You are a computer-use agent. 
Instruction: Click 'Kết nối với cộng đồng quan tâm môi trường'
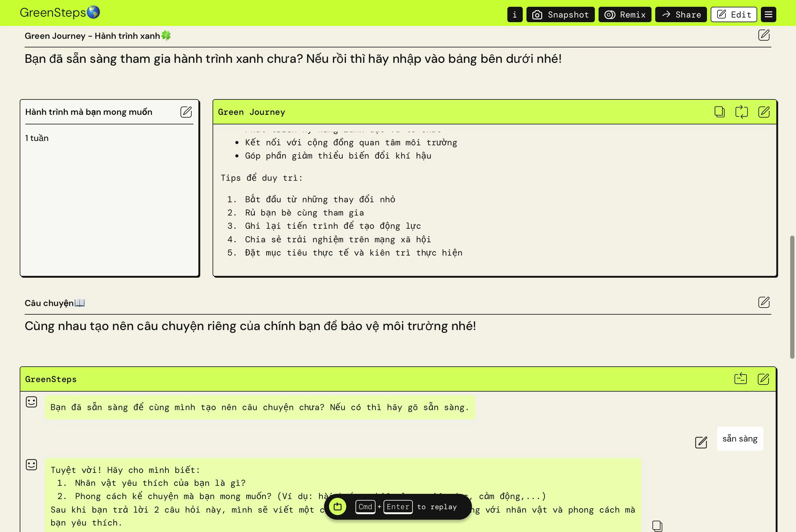[x=351, y=143]
